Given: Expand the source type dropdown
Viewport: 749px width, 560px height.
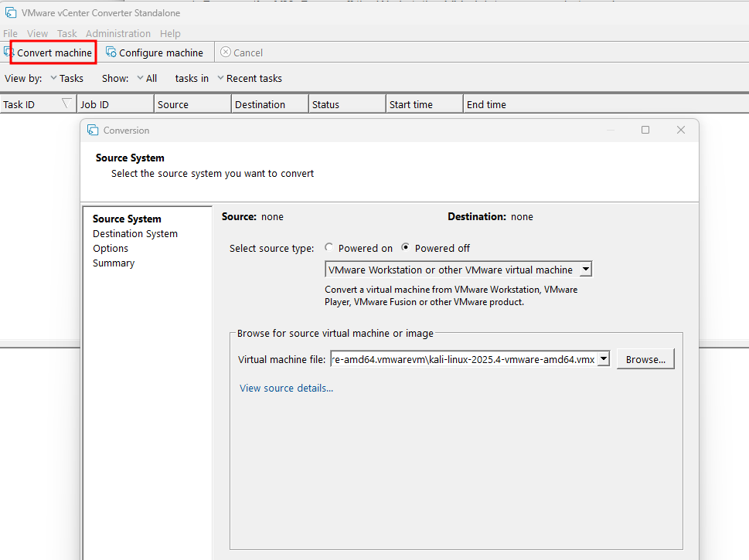Looking at the screenshot, I should tap(585, 270).
